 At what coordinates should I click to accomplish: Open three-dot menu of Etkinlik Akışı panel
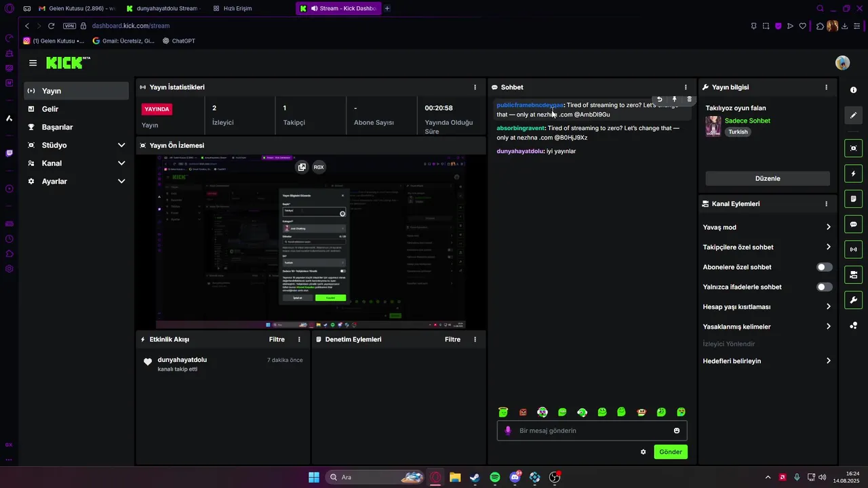299,340
